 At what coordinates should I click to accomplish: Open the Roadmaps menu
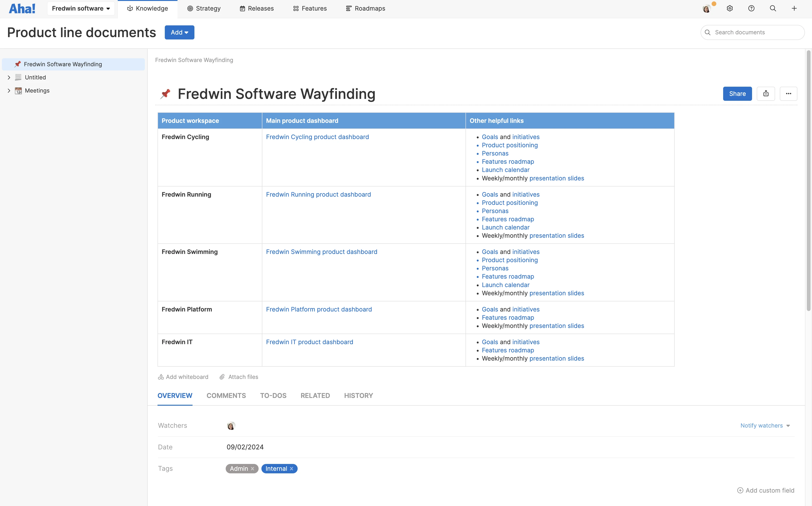coord(365,8)
